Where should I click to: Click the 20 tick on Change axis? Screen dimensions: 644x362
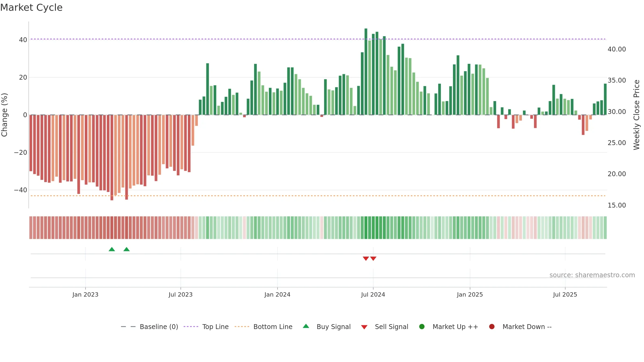pyautogui.click(x=23, y=77)
